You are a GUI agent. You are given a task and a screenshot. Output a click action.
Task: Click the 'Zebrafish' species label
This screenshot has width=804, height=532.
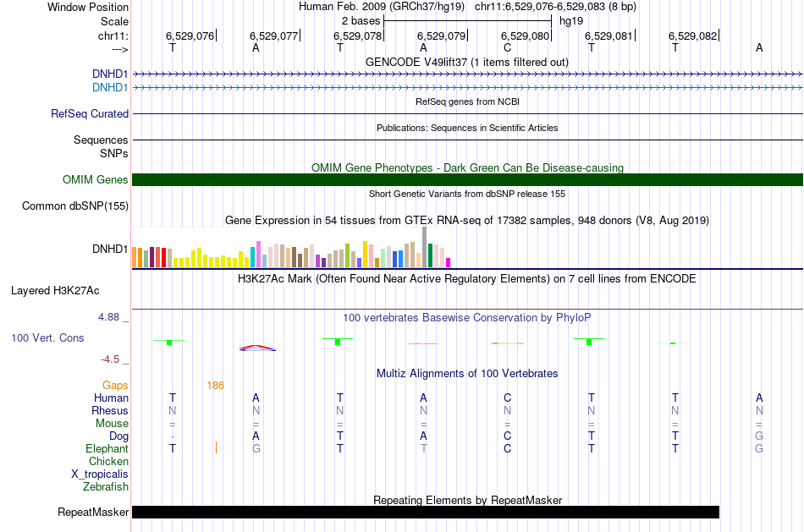click(106, 487)
